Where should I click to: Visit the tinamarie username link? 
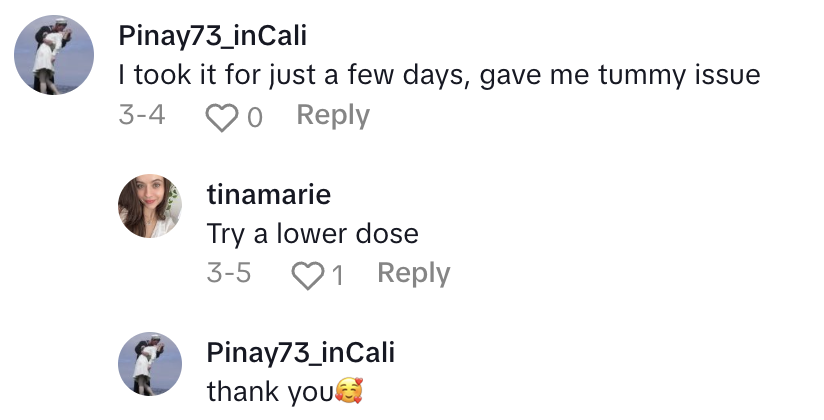(268, 194)
